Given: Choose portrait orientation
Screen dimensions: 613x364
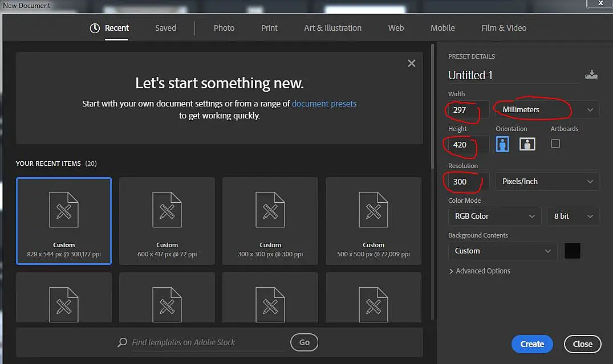Looking at the screenshot, I should [x=502, y=144].
